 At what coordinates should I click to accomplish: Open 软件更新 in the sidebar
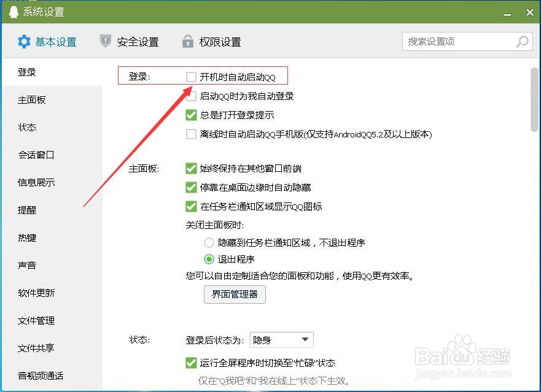52,293
